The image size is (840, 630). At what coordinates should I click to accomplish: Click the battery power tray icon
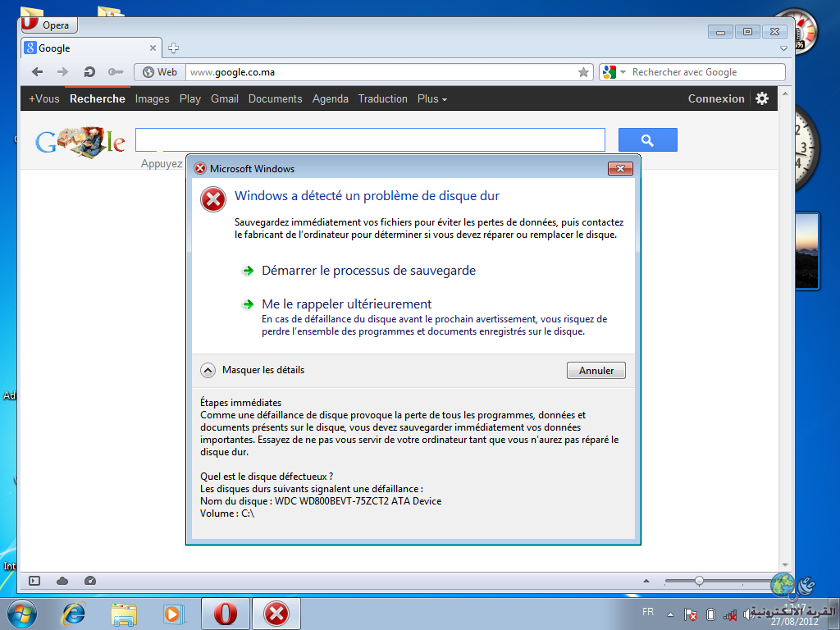tap(711, 614)
